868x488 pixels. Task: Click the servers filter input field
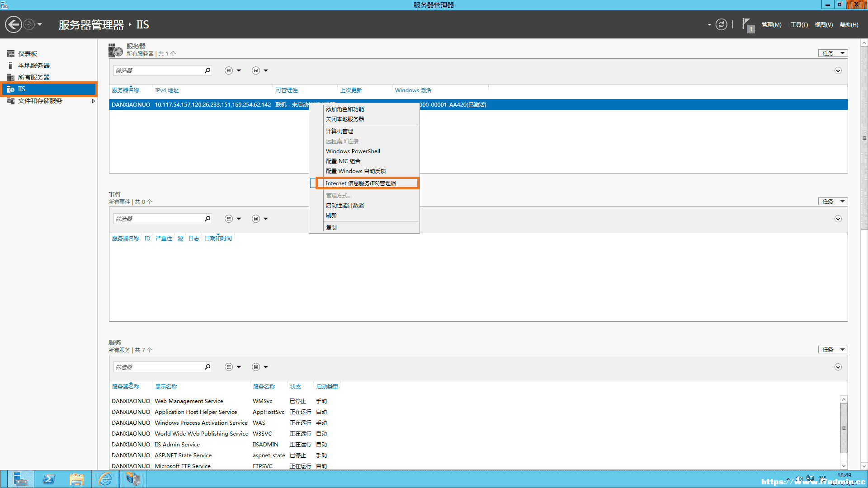click(158, 70)
